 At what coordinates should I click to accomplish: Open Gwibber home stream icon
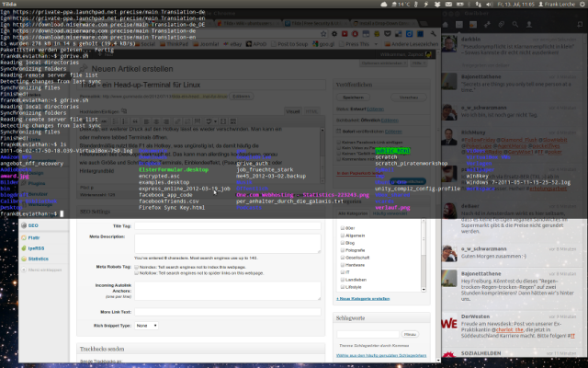click(446, 25)
